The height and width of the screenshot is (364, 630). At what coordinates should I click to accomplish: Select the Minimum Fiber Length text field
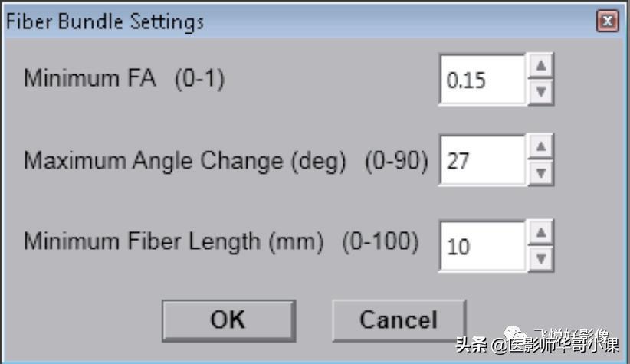(482, 246)
